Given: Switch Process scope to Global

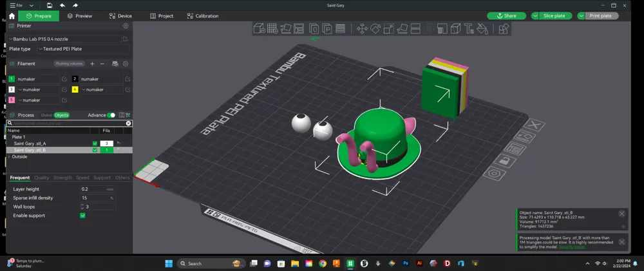Looking at the screenshot, I should (46, 115).
